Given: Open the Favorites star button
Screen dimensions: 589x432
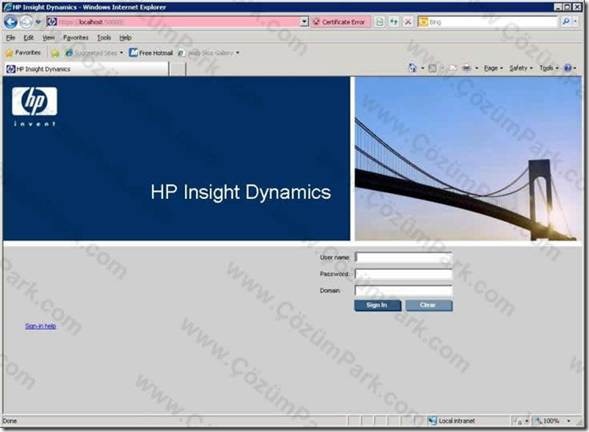Looking at the screenshot, I should coord(23,53).
